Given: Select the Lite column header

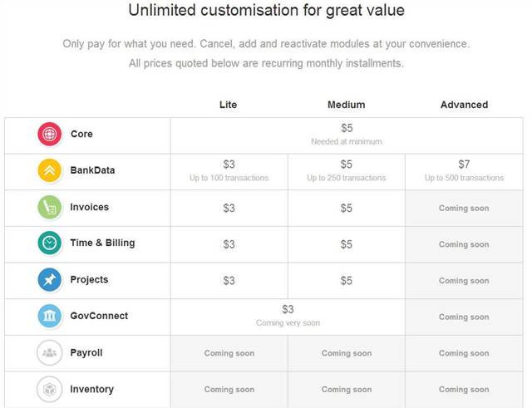Looking at the screenshot, I should [228, 105].
